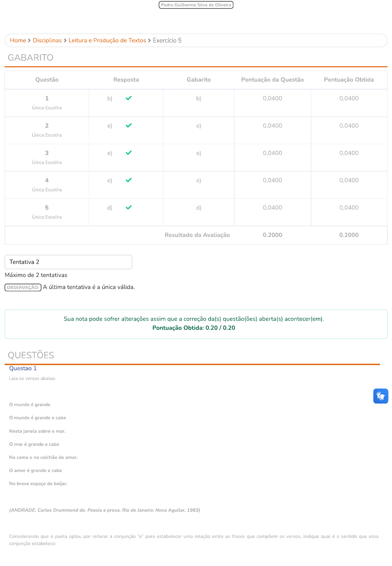Open the Tentativa 2 attempt dropdown
Screen dimensions: 392x566
(x=68, y=262)
